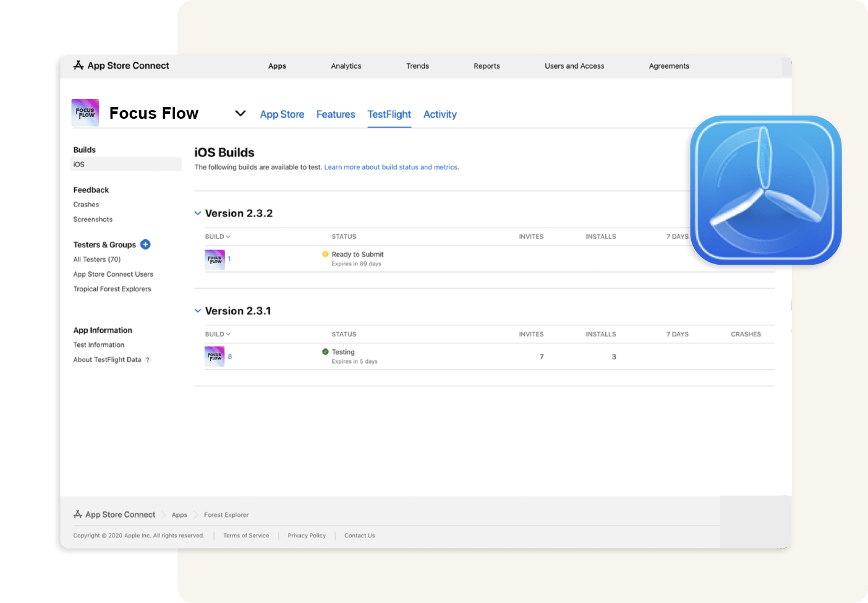Image resolution: width=868 pixels, height=603 pixels.
Task: Click the Testers & Groups heading
Action: pyautogui.click(x=104, y=245)
